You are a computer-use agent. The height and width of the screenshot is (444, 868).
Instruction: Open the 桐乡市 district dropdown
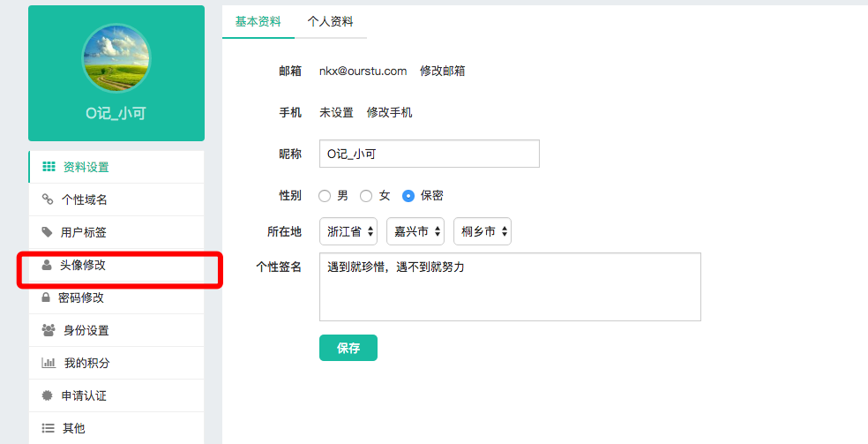coord(483,231)
